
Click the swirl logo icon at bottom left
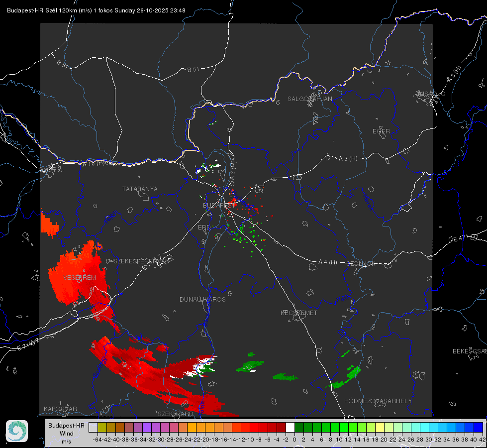(17, 431)
